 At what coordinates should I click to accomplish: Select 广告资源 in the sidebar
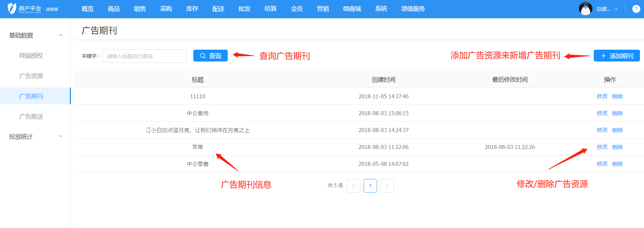click(x=31, y=76)
